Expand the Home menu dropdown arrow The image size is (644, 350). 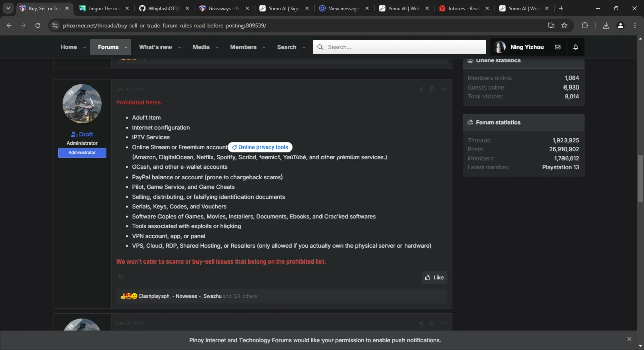click(84, 48)
